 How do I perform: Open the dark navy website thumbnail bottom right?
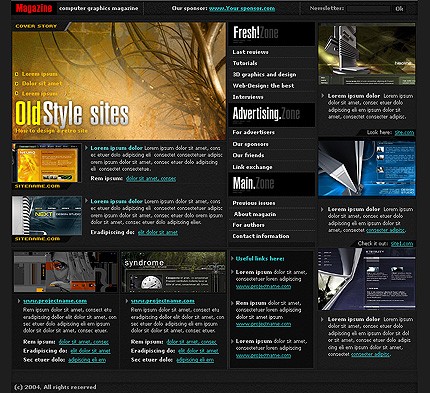pos(367,279)
